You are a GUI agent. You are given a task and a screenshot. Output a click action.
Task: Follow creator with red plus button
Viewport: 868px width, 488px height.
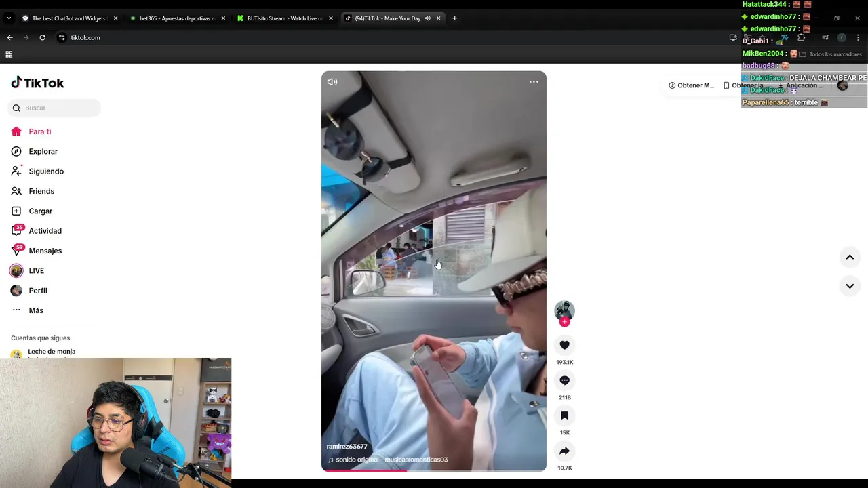[x=564, y=322]
